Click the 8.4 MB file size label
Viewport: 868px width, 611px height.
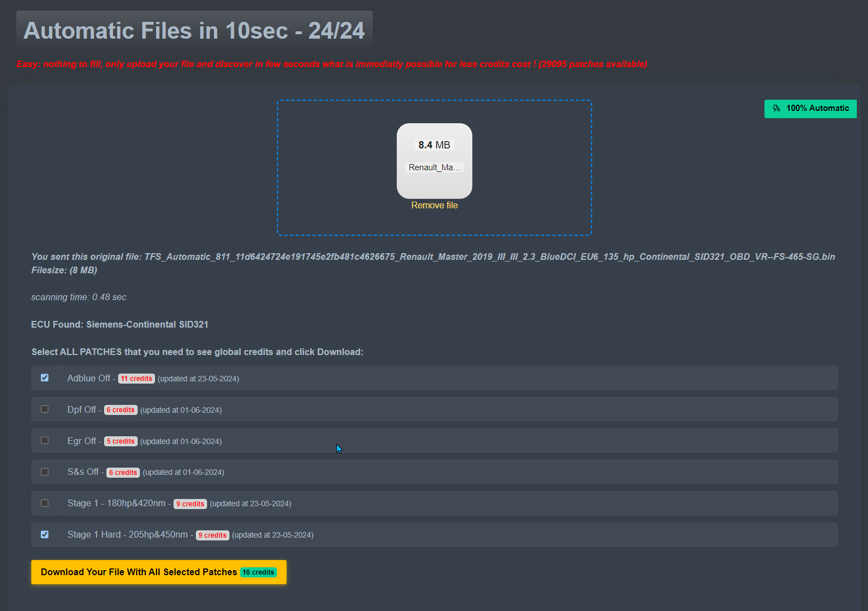pos(434,145)
